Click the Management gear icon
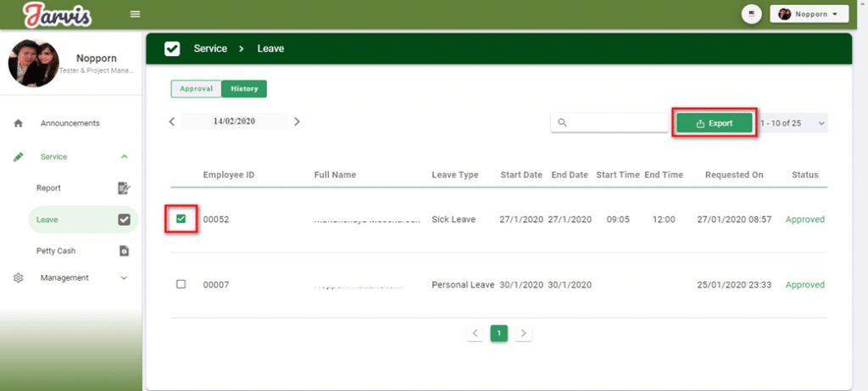 coord(19,278)
